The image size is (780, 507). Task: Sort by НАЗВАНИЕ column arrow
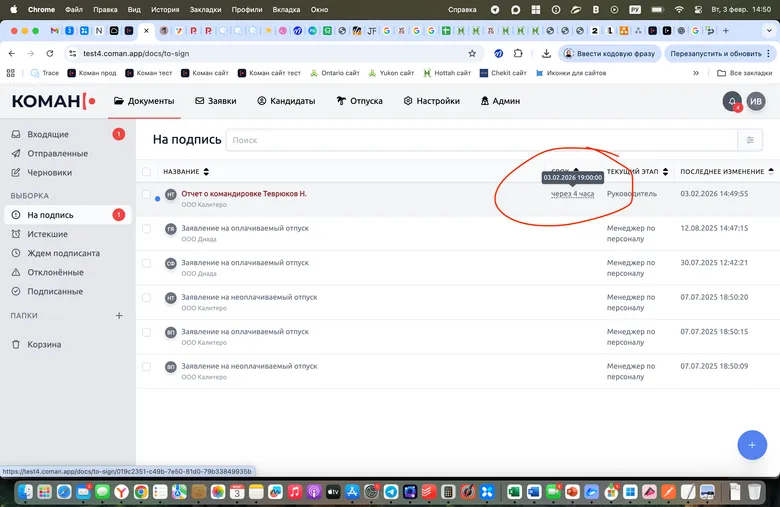[194, 172]
